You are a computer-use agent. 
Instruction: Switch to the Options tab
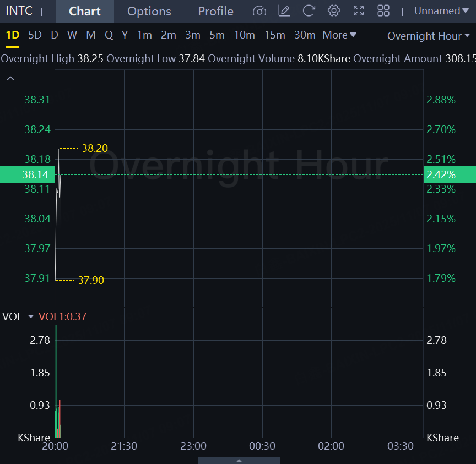point(149,12)
